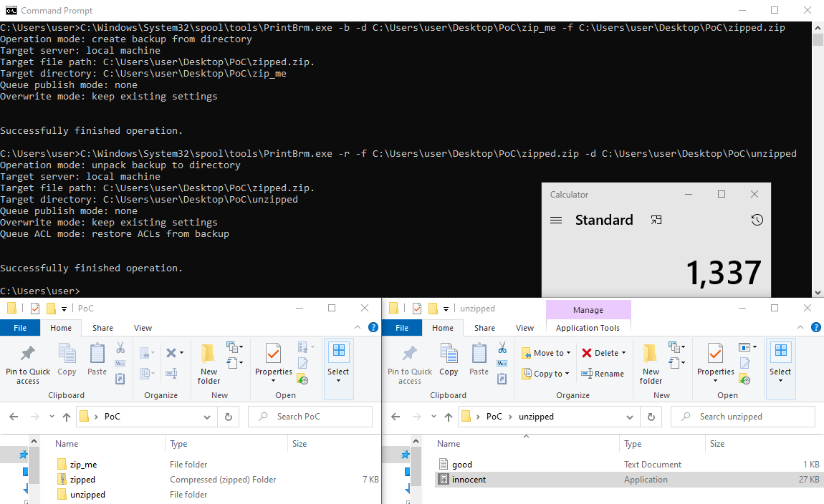The image size is (824, 504).
Task: Click Paste icon in PoC window ribbon
Action: [x=97, y=359]
